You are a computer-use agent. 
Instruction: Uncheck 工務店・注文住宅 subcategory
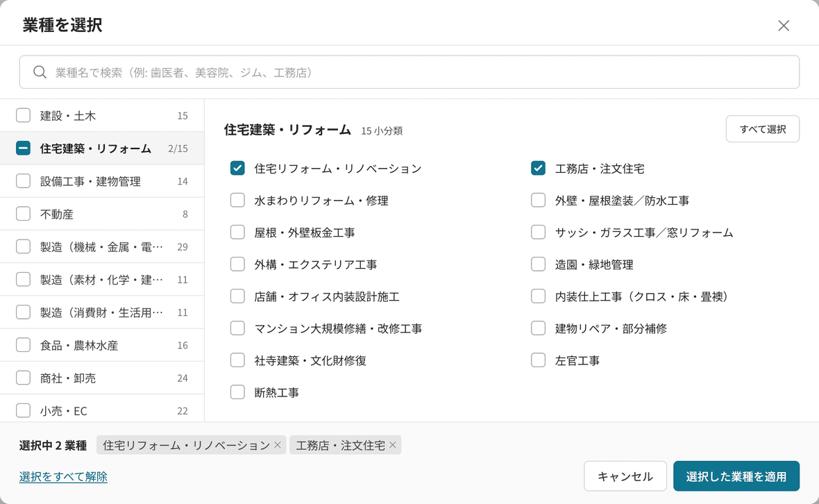click(x=538, y=168)
